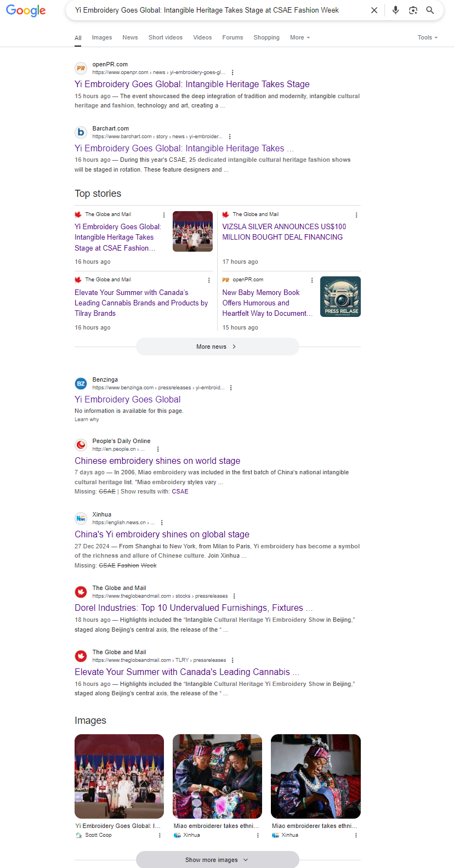Click the Learn why link under Benzinga
This screenshot has height=868, width=454.
click(87, 419)
